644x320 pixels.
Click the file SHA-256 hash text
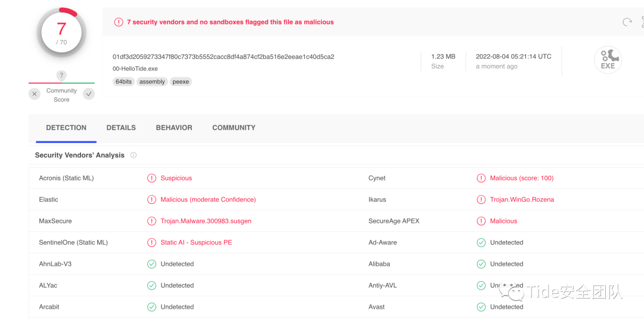coord(224,57)
